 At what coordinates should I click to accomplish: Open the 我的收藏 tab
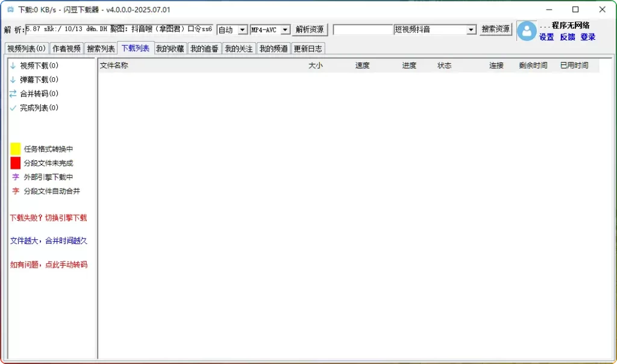tap(170, 49)
